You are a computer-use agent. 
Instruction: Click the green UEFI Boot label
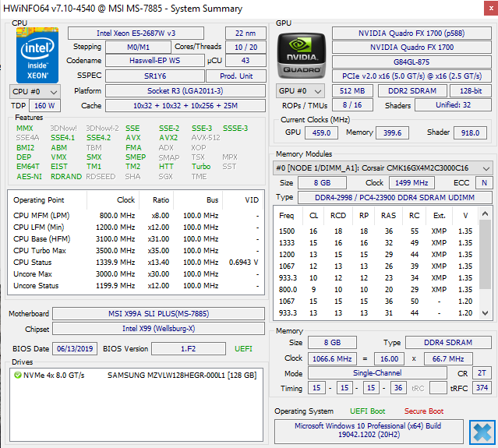click(x=368, y=411)
